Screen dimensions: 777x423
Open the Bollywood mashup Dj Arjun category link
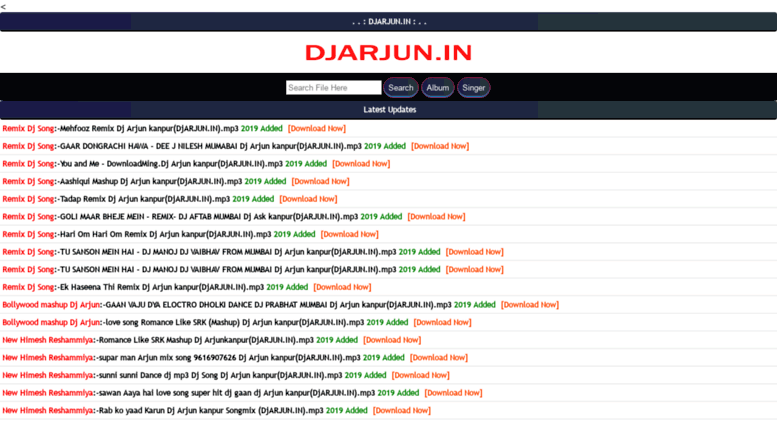50,305
